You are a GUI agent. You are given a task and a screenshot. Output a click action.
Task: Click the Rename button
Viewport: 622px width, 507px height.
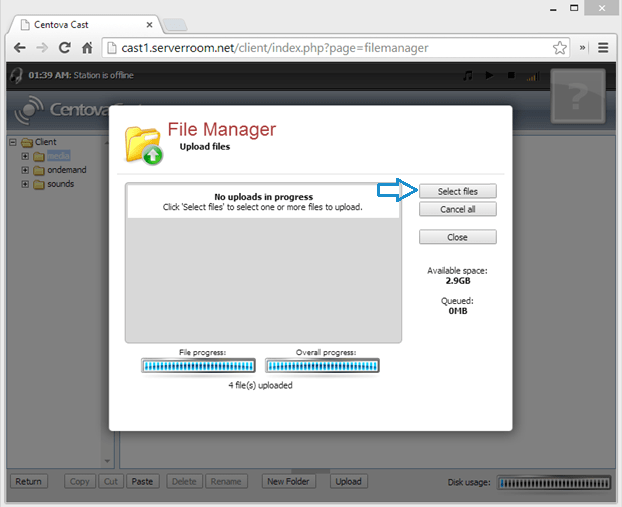point(226,481)
